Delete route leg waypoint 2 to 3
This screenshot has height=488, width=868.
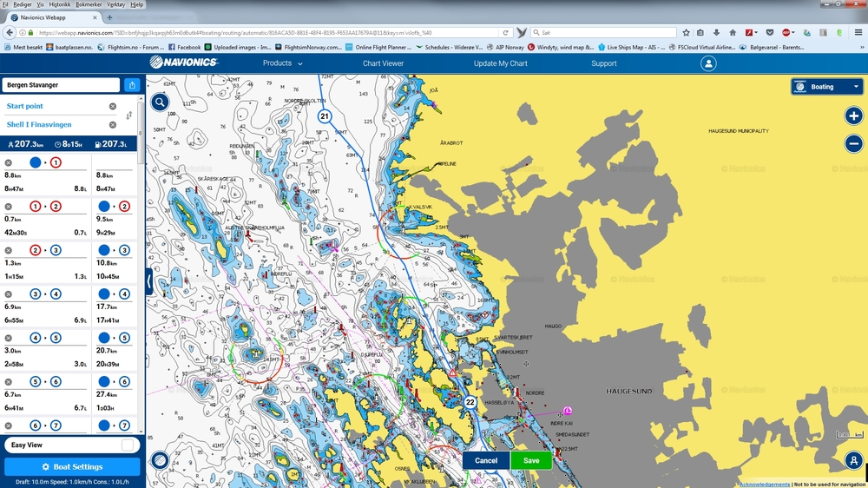9,250
